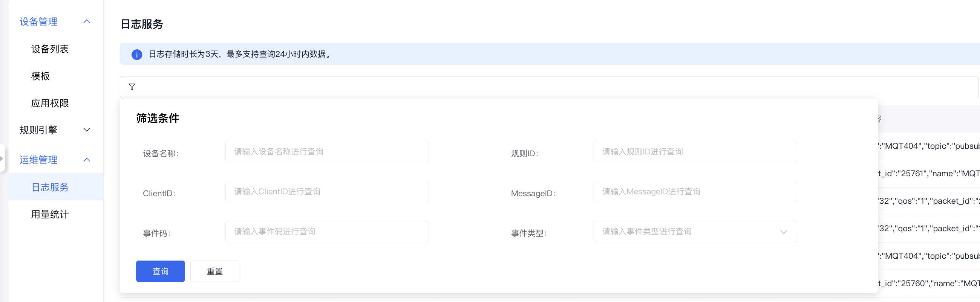Screen dimensions: 980x302
Task: Click the blue info icon in banner
Action: pos(136,54)
